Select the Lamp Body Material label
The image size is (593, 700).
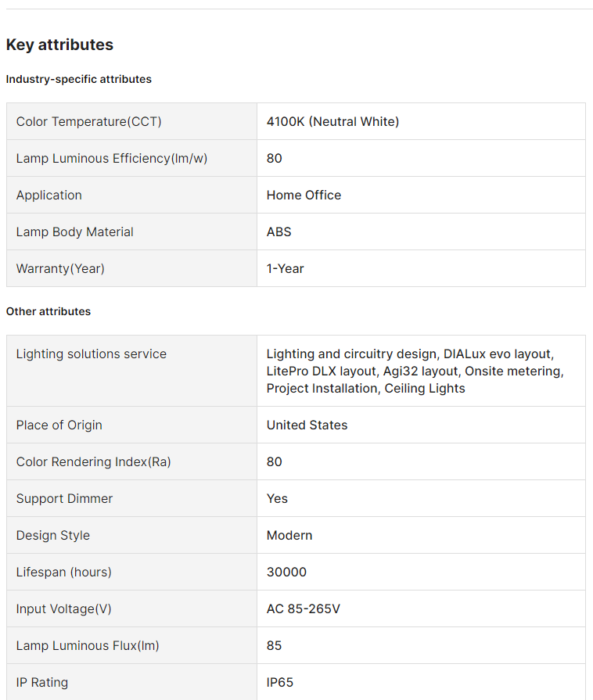point(75,232)
